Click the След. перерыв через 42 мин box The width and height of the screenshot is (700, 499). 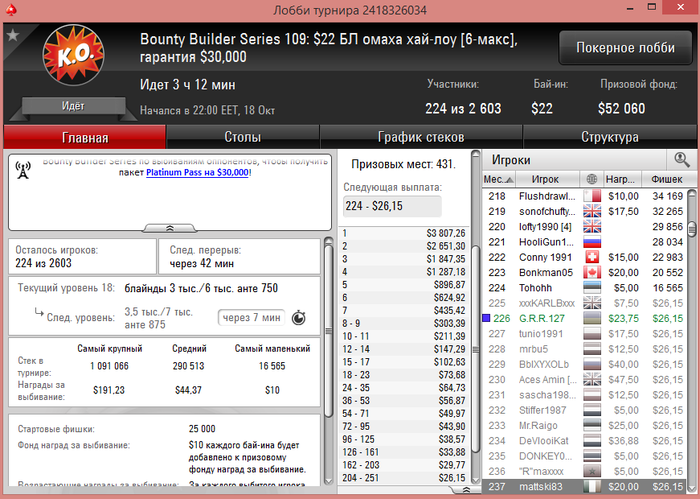(239, 256)
